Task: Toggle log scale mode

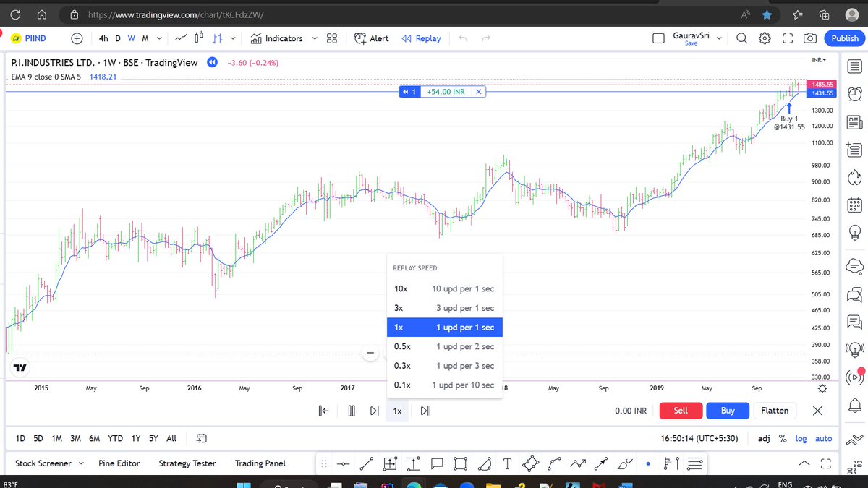Action: [801, 438]
